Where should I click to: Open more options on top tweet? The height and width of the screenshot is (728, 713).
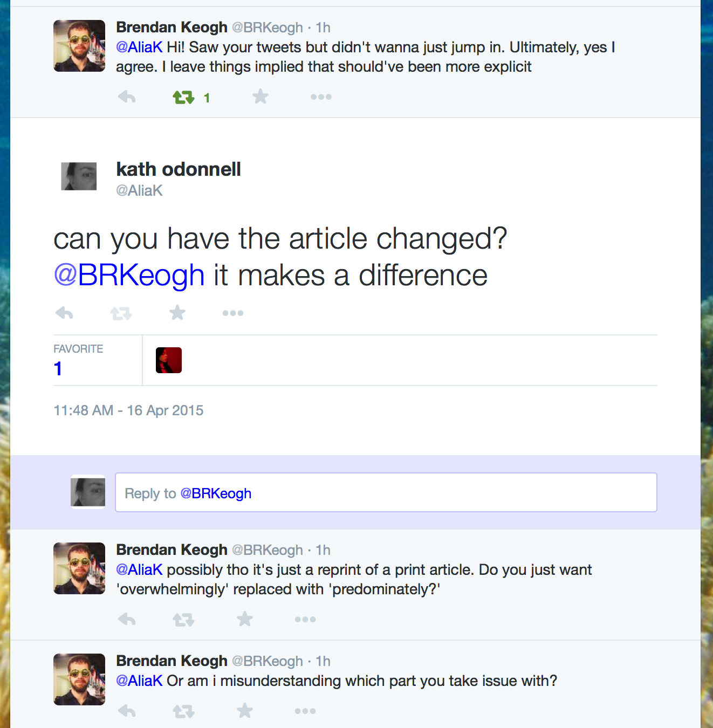pos(321,97)
